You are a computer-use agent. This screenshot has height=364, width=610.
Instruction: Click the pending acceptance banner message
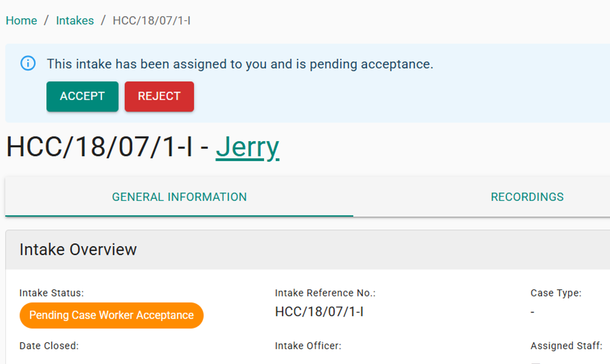(240, 64)
